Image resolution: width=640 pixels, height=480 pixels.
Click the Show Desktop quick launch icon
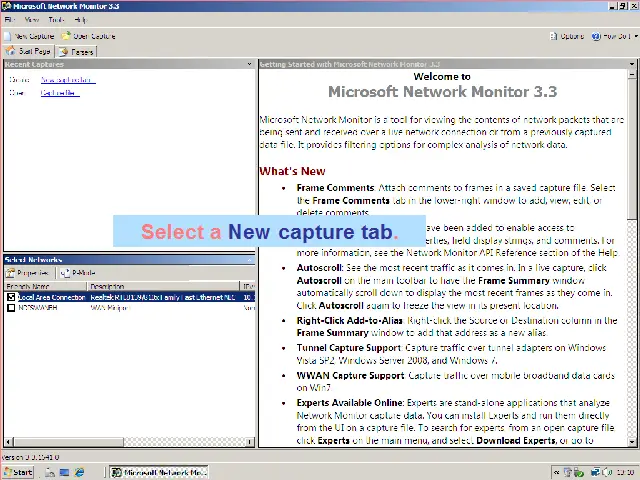click(64, 472)
